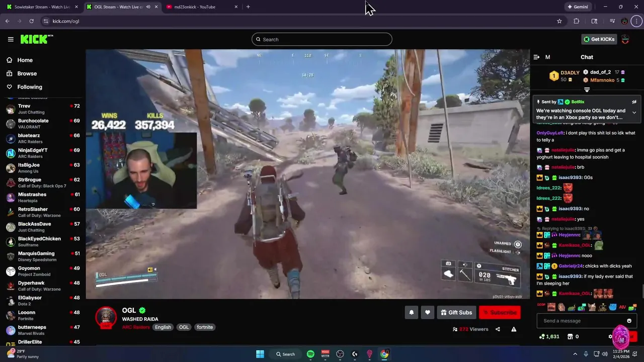Click the ARC Raiders category link
The image size is (644, 362).
[136, 327]
